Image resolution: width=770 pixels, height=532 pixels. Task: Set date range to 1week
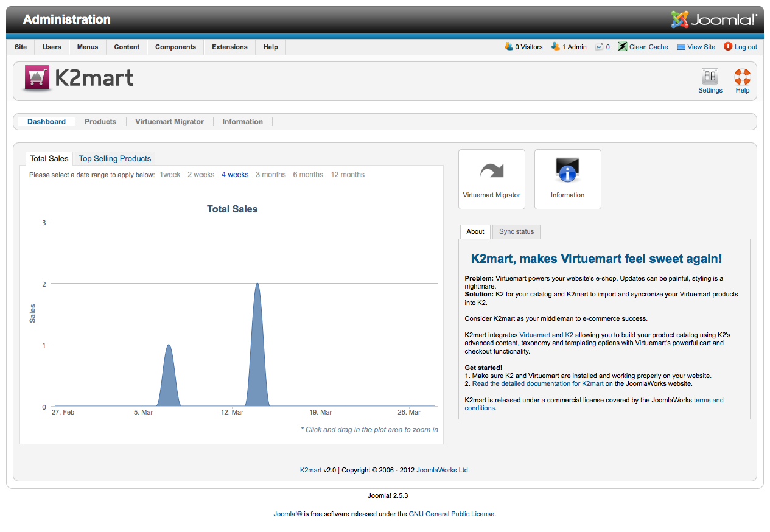pos(170,175)
